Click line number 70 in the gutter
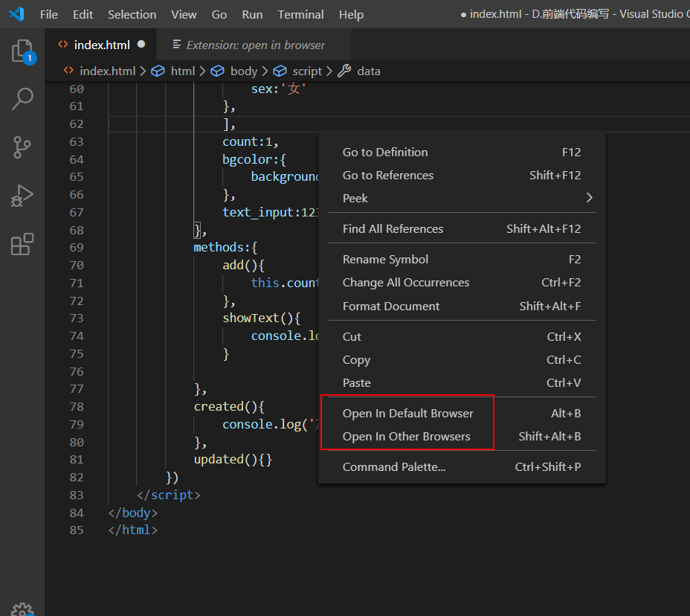Viewport: 690px width, 616px height. click(76, 265)
